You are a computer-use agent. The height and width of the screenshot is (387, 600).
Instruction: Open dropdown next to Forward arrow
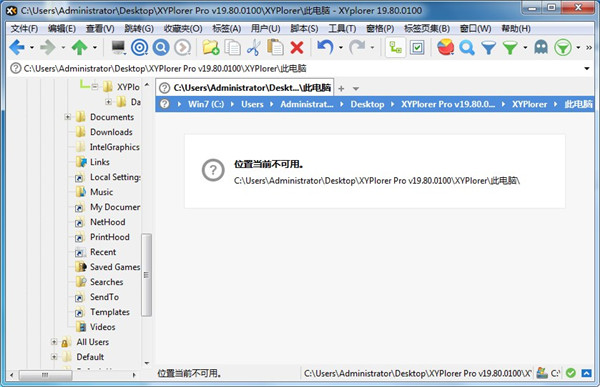pyautogui.click(x=63, y=48)
